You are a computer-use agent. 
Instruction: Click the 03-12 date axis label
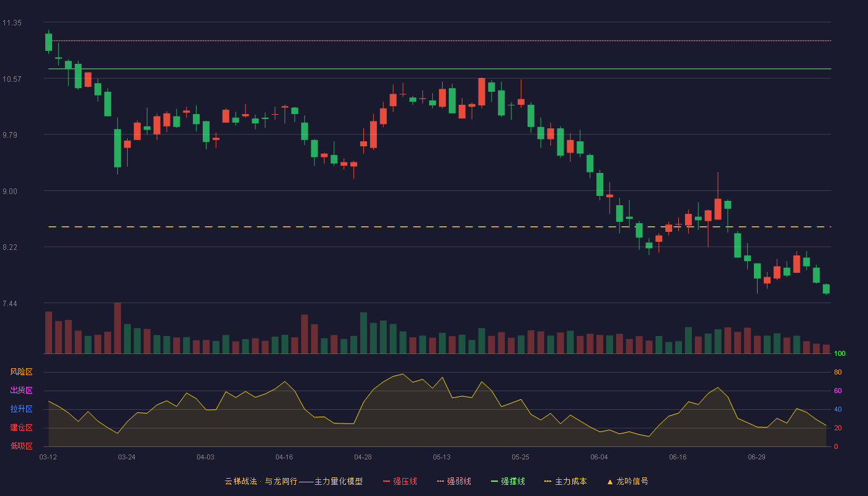tap(48, 457)
